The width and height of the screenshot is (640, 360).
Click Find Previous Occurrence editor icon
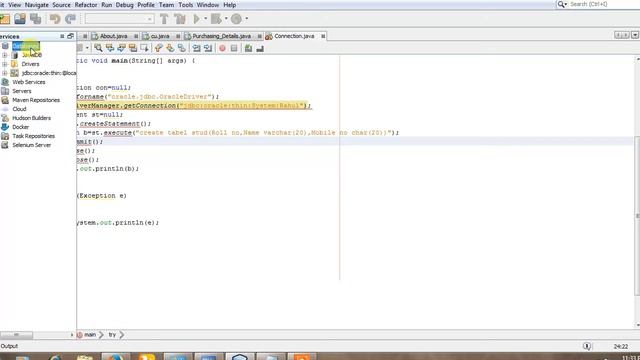[110, 48]
